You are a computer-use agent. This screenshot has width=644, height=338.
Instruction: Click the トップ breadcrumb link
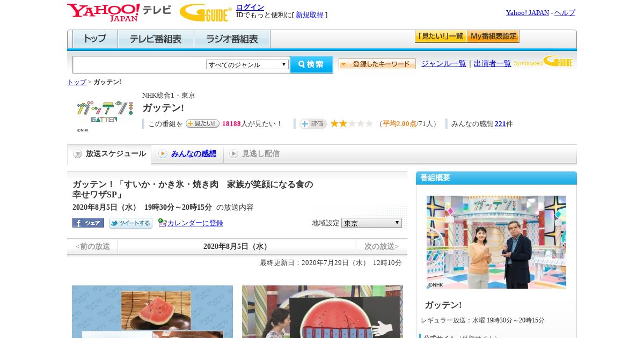[76, 82]
